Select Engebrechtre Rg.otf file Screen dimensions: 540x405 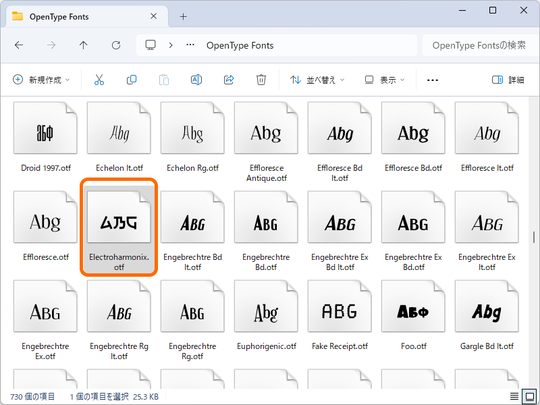(193, 320)
